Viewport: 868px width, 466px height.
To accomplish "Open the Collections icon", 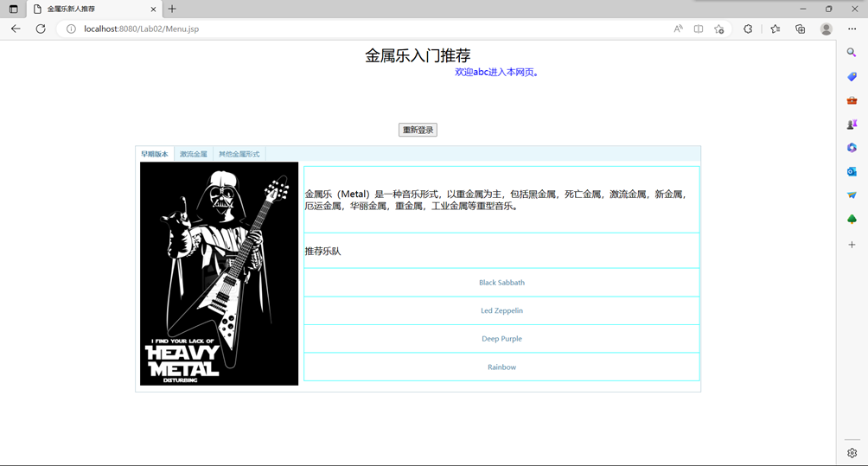I will (x=800, y=29).
